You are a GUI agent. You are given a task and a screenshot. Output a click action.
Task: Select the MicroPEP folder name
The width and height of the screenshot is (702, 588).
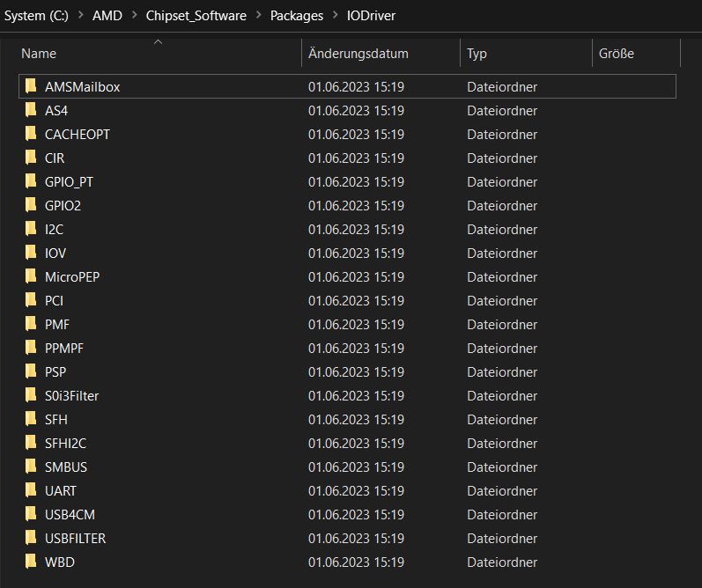[x=72, y=276]
